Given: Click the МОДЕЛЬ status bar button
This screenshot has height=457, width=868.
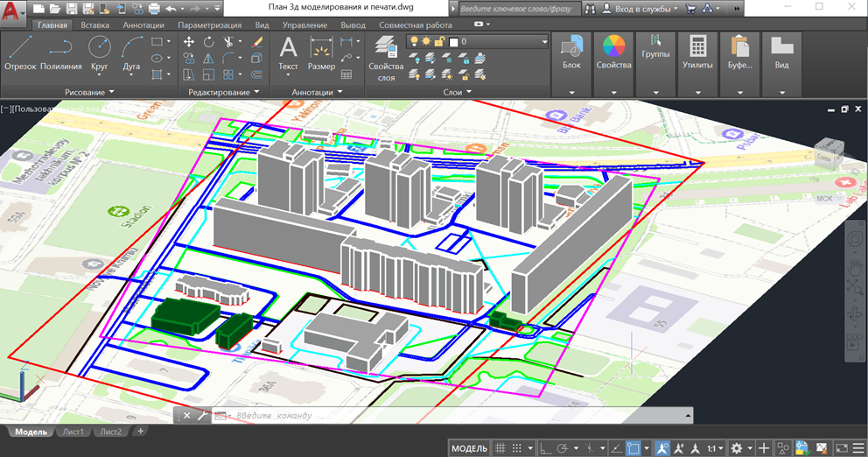Looking at the screenshot, I should (469, 448).
